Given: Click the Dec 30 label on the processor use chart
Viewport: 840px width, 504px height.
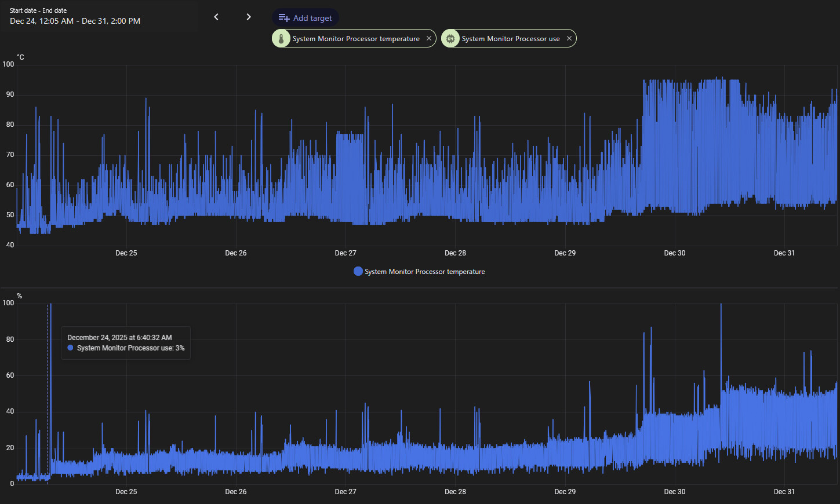Looking at the screenshot, I should pos(674,492).
